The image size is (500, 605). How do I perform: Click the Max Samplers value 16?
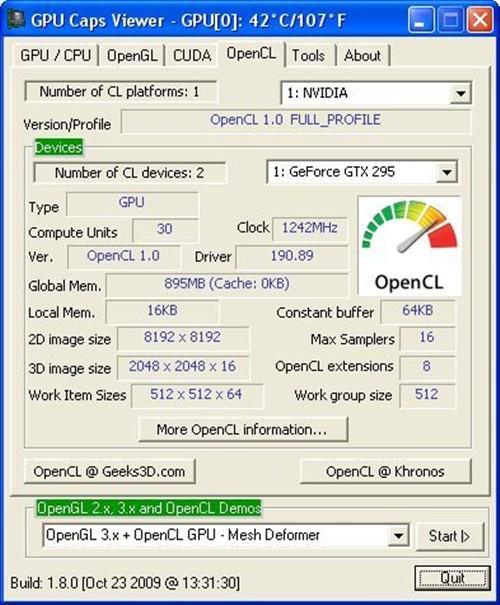[427, 339]
